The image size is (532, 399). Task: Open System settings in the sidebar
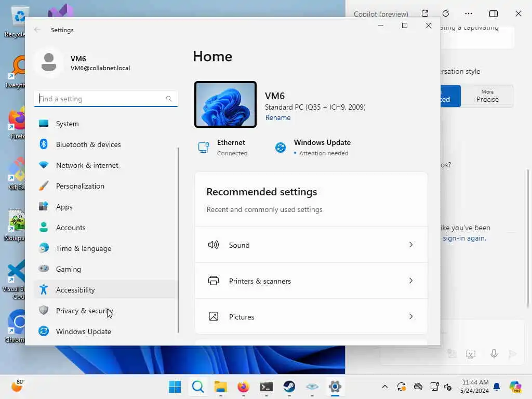105,124
